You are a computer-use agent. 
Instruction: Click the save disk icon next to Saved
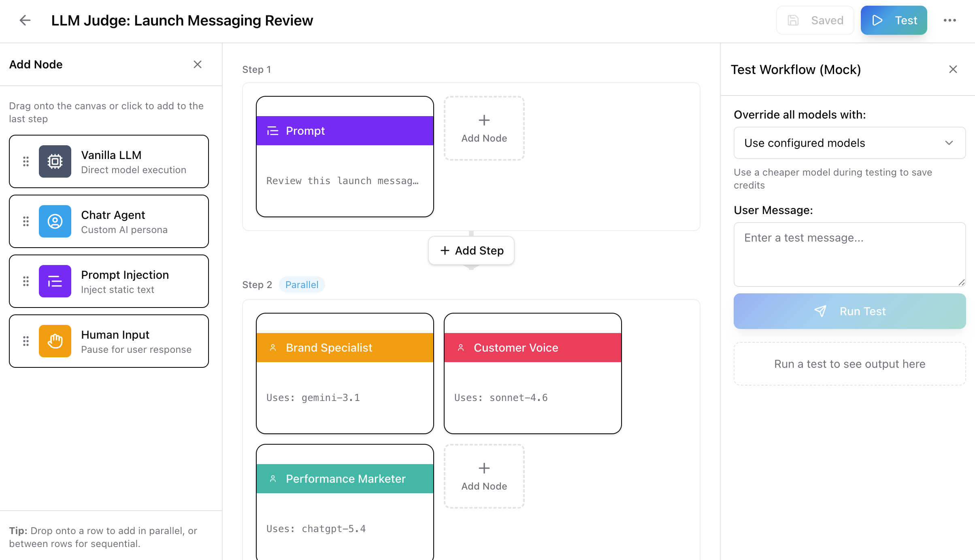point(793,20)
